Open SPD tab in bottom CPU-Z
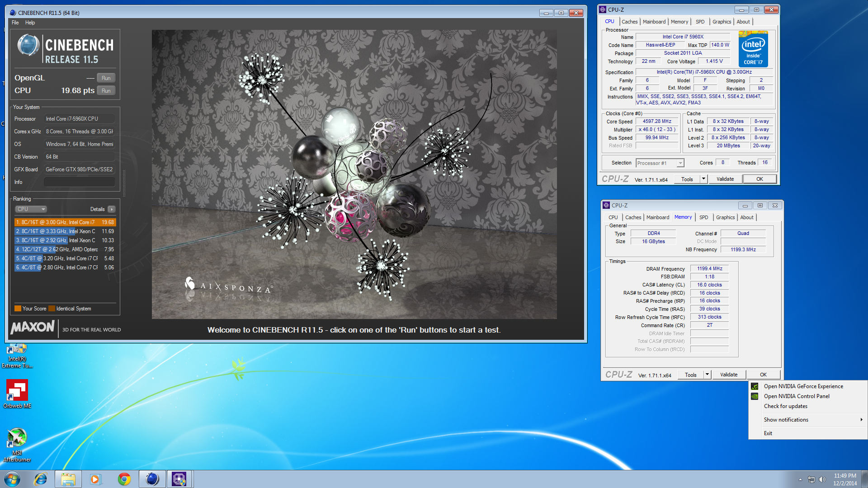The image size is (868, 488). (x=703, y=217)
